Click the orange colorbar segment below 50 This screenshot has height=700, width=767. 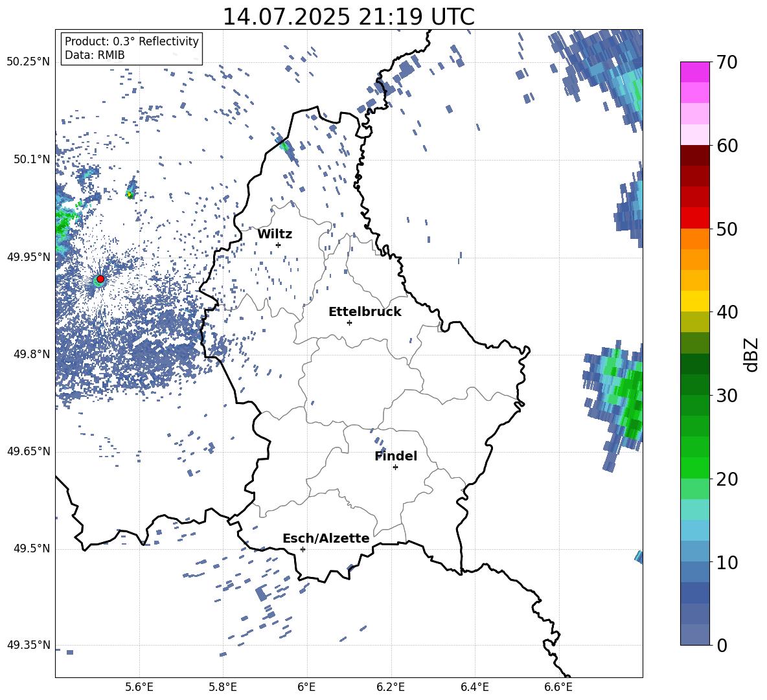(x=694, y=238)
